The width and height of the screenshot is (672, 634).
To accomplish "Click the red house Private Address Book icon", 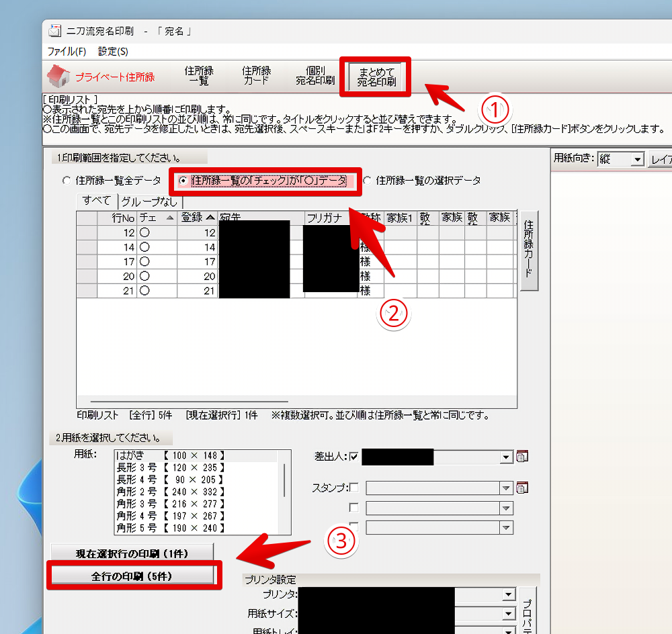I will 59,75.
